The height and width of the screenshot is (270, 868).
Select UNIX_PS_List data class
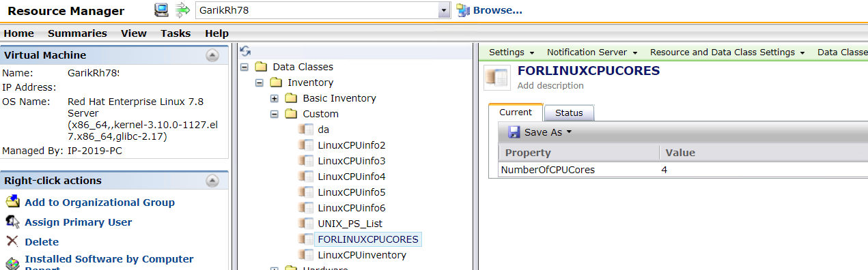point(350,224)
